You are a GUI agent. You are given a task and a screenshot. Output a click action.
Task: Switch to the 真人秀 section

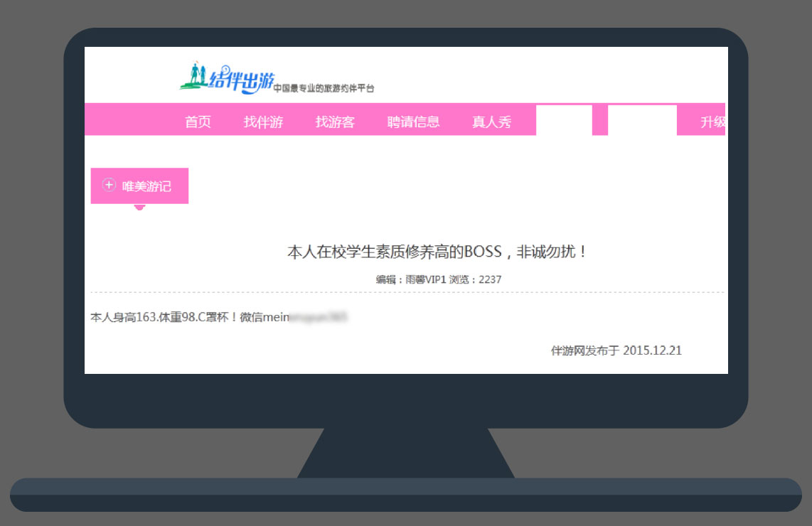tap(491, 122)
